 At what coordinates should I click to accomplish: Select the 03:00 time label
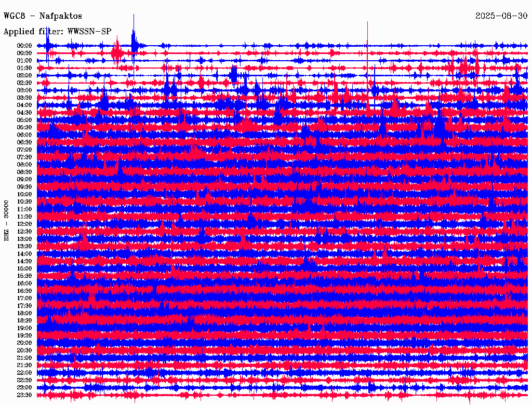coord(24,90)
